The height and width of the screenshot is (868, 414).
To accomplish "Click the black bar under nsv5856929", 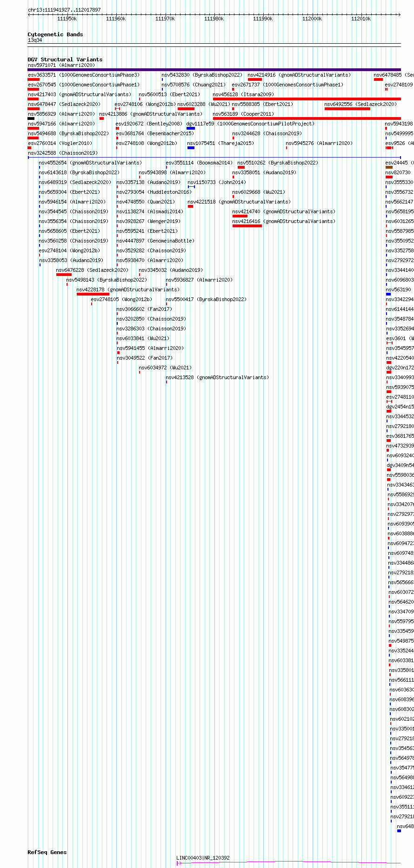I will click(x=31, y=118).
